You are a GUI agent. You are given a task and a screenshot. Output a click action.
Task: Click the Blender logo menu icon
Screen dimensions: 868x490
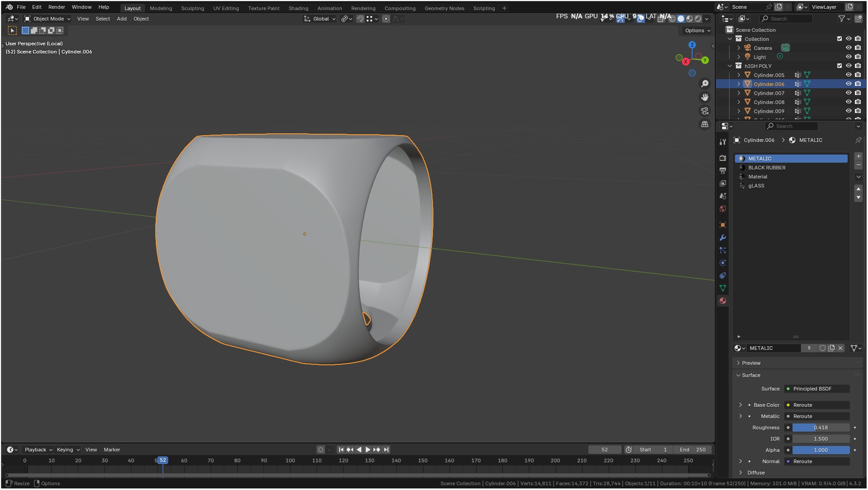(9, 7)
